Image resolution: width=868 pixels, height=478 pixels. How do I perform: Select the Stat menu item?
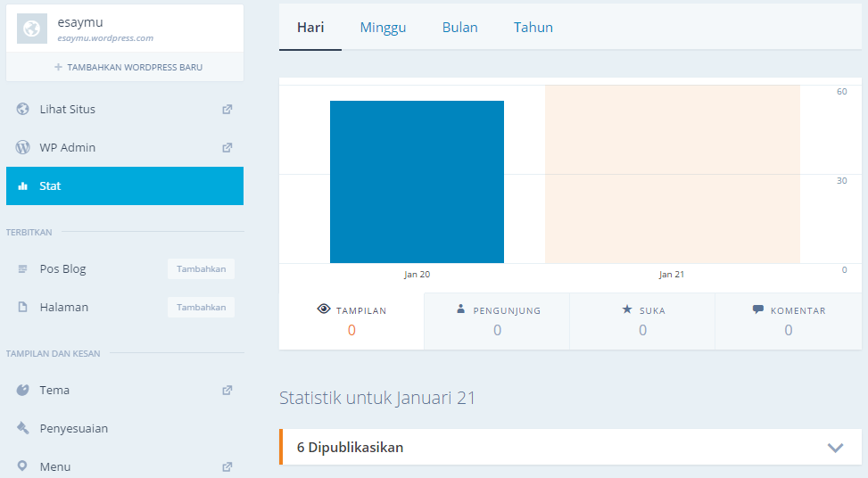pos(125,185)
